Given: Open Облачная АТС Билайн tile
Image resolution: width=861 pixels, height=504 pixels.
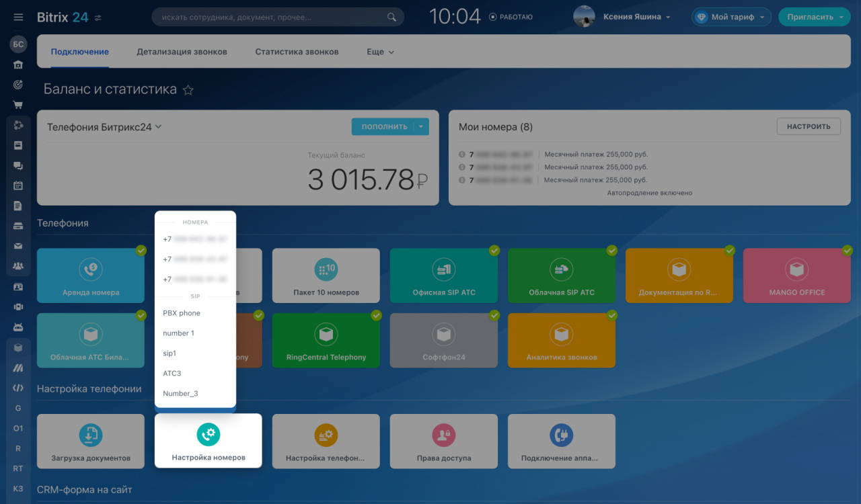Looking at the screenshot, I should pos(91,340).
